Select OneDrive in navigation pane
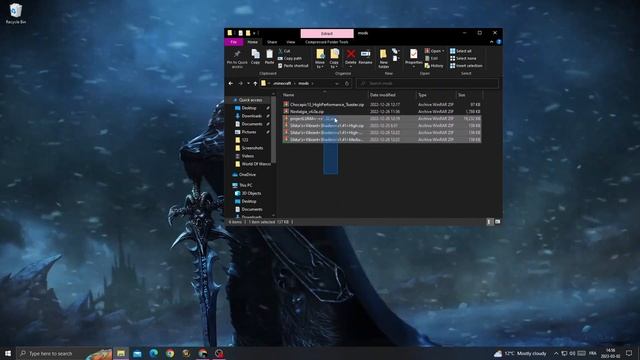The width and height of the screenshot is (640, 360). click(x=247, y=175)
